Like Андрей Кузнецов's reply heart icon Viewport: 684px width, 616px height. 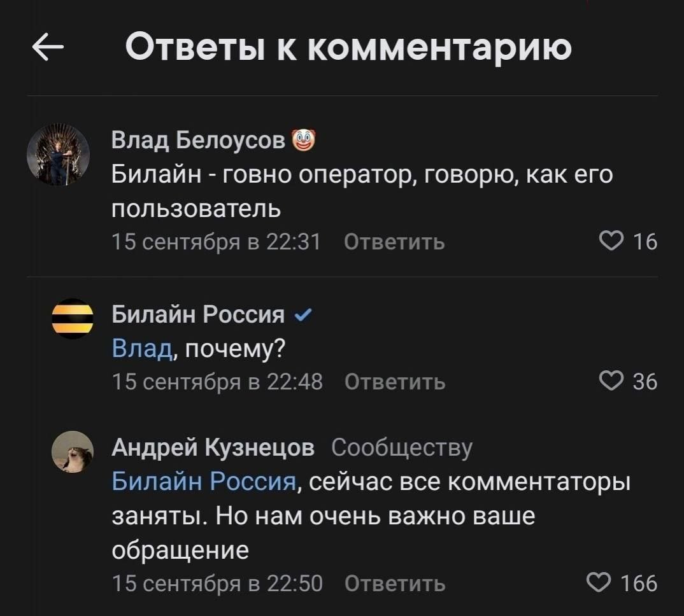pyautogui.click(x=599, y=583)
